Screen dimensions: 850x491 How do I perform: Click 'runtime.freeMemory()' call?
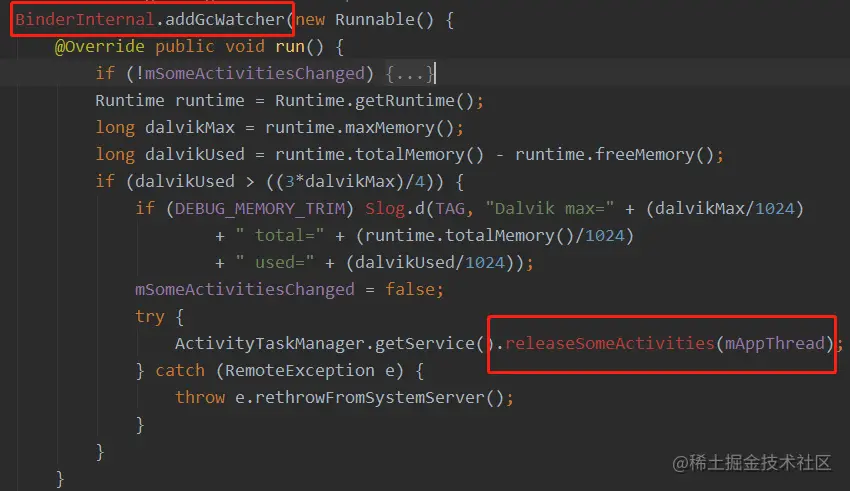(x=615, y=155)
